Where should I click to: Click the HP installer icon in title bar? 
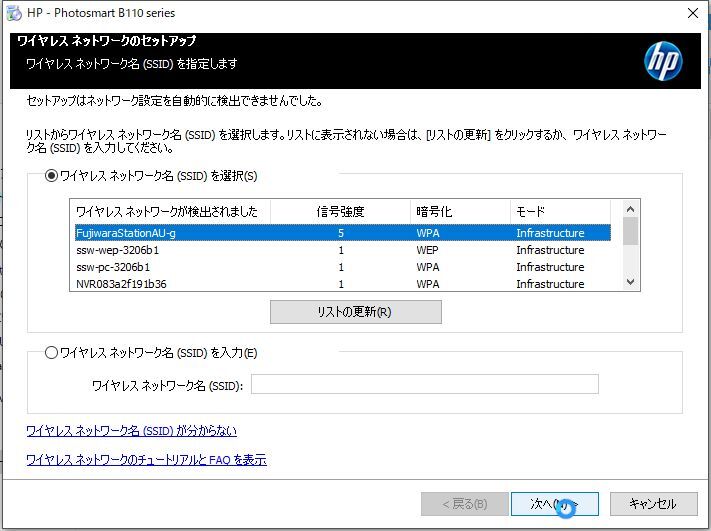pos(14,13)
